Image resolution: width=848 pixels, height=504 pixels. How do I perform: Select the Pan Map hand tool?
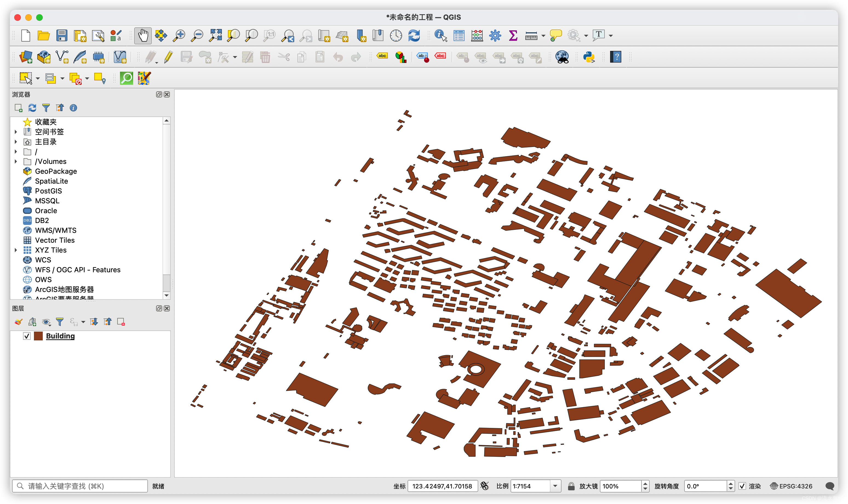point(143,35)
